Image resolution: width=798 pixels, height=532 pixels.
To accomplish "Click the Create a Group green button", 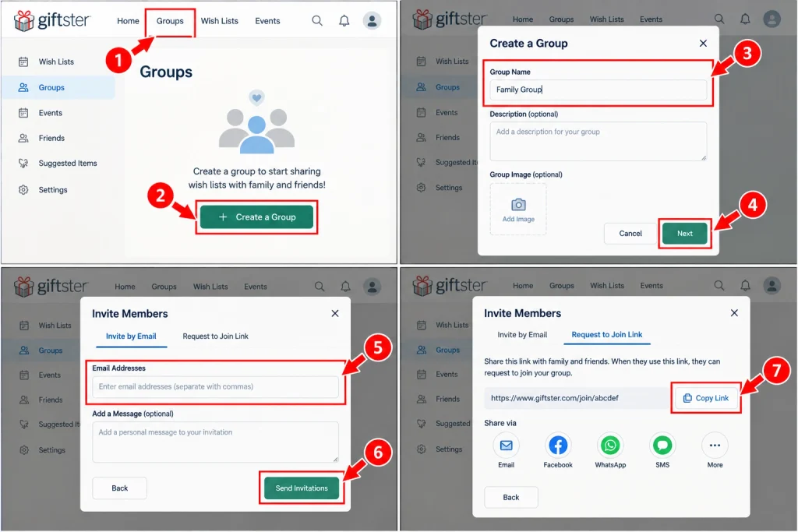I will coord(256,217).
